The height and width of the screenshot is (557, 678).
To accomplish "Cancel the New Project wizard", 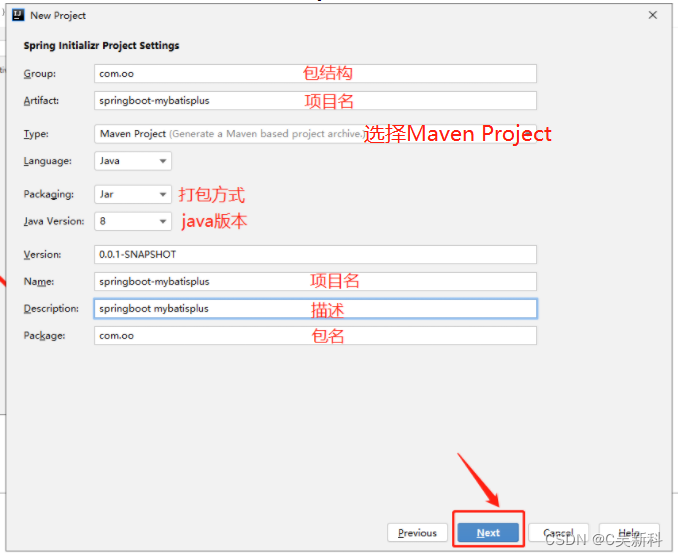I will (x=558, y=533).
